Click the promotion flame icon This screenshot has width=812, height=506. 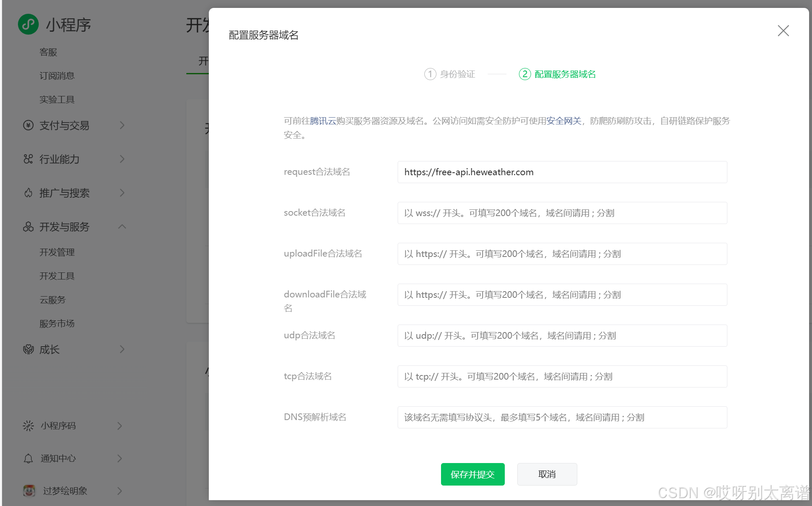28,193
